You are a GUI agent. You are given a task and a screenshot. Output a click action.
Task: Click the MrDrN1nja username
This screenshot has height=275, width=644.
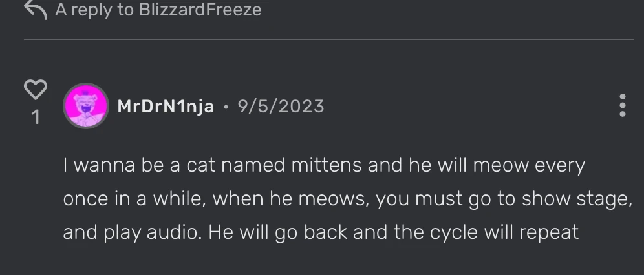coord(166,106)
